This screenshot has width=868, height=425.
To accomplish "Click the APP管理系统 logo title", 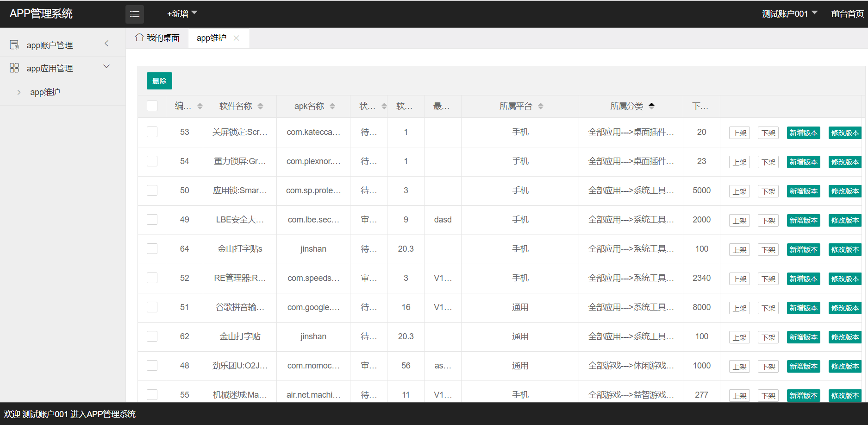I will coord(41,14).
